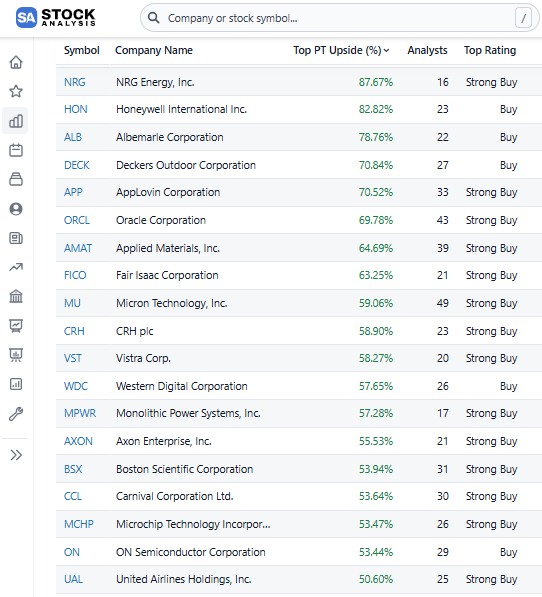Click the 53.44% upside value
Image resolution: width=542 pixels, height=597 pixels.
[x=376, y=552]
